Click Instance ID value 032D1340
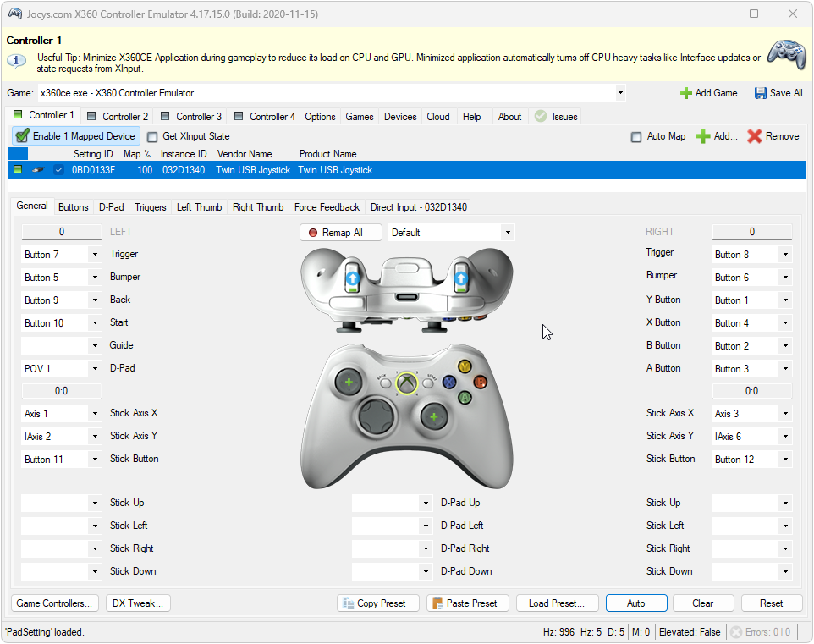Image resolution: width=814 pixels, height=644 pixels. (184, 170)
